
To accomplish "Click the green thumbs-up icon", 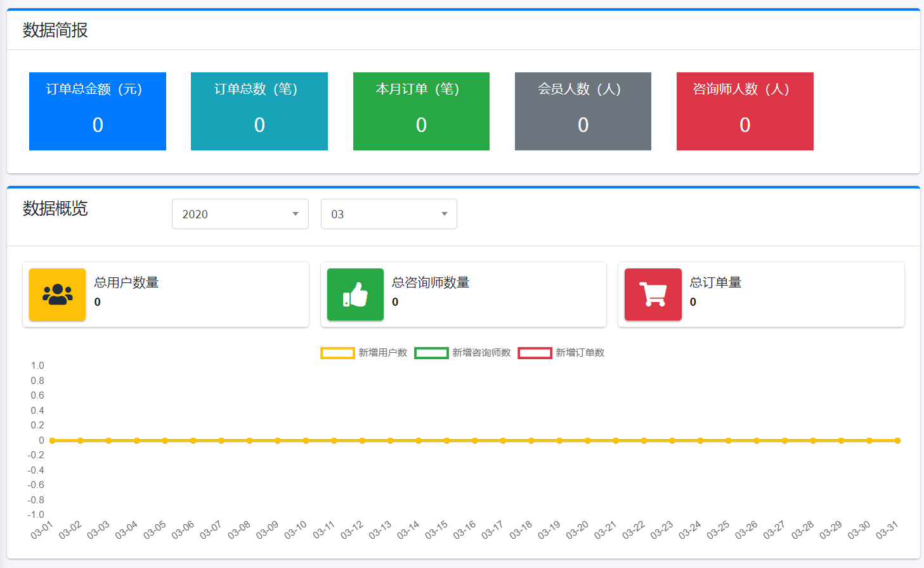I will [x=355, y=294].
